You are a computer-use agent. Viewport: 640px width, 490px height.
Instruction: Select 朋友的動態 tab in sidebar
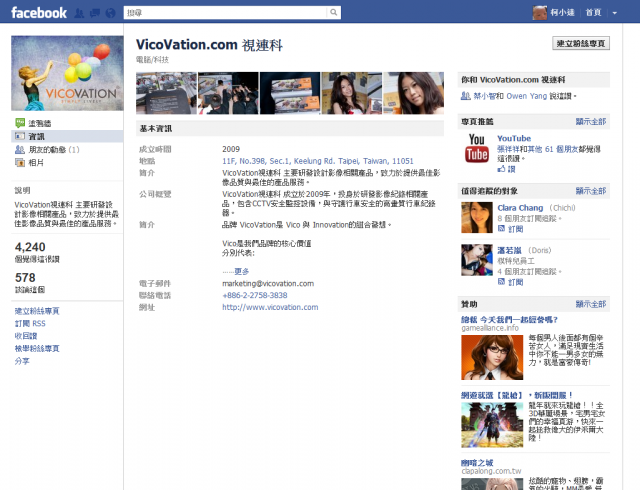(53, 149)
